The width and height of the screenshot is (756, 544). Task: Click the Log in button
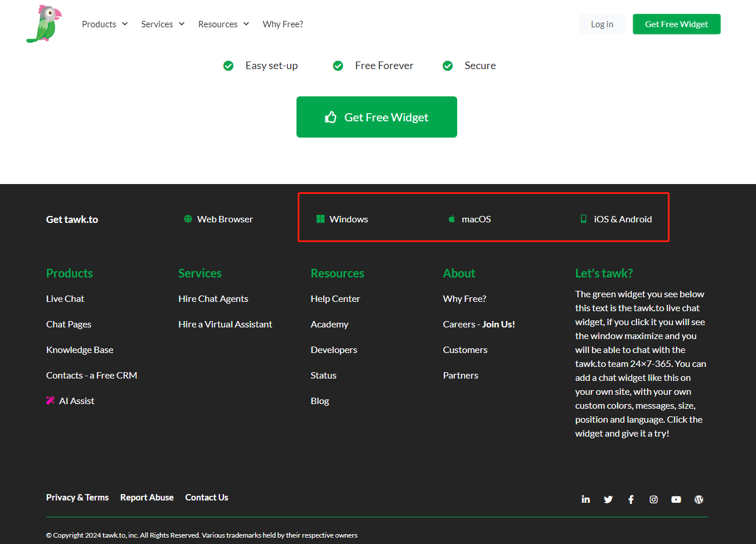pos(602,24)
